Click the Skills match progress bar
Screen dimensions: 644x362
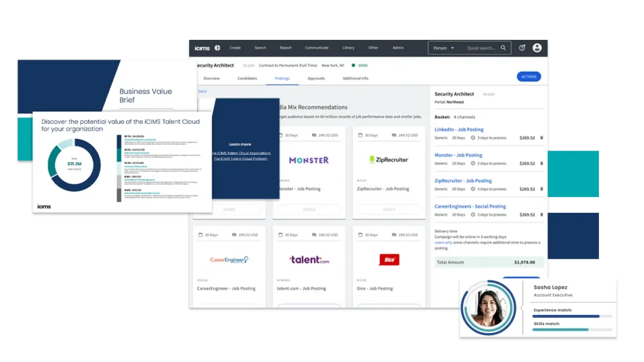(572, 329)
